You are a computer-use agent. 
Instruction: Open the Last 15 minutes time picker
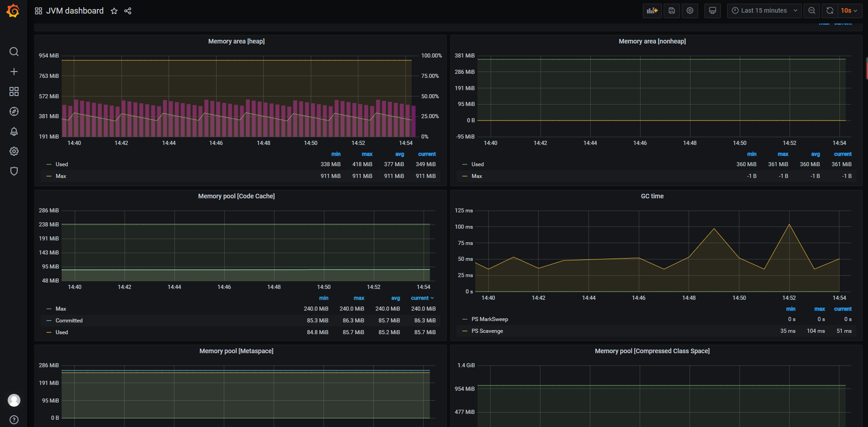click(764, 10)
